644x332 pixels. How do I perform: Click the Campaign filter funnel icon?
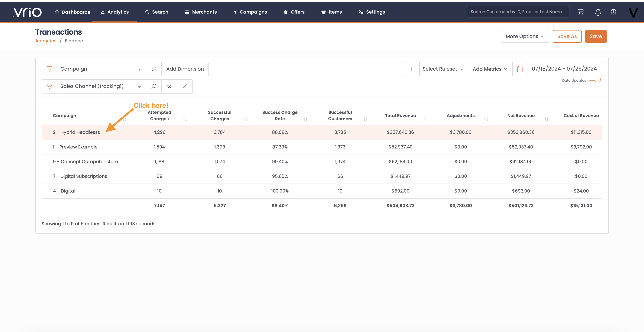tap(50, 69)
